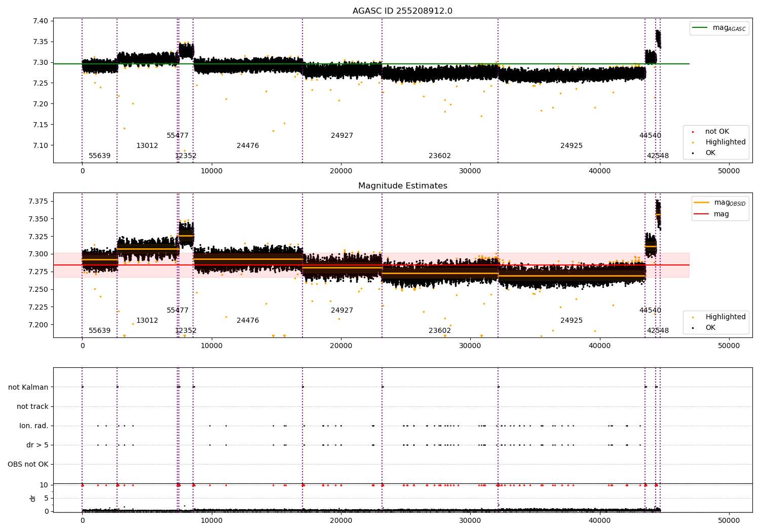Viewport: 760px width, 532px height.
Task: Click obsid label 24925 in AGASC ID plot
Action: coord(572,146)
